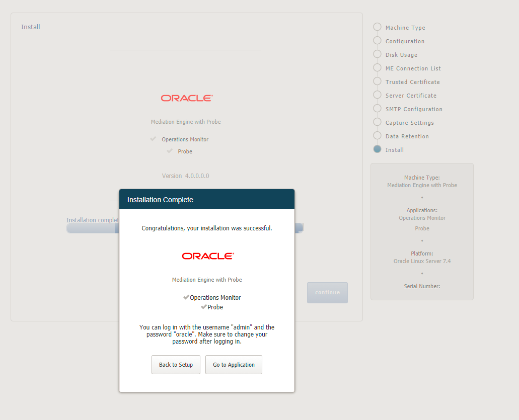
Task: Click the admin login instructions text
Action: coord(207,334)
